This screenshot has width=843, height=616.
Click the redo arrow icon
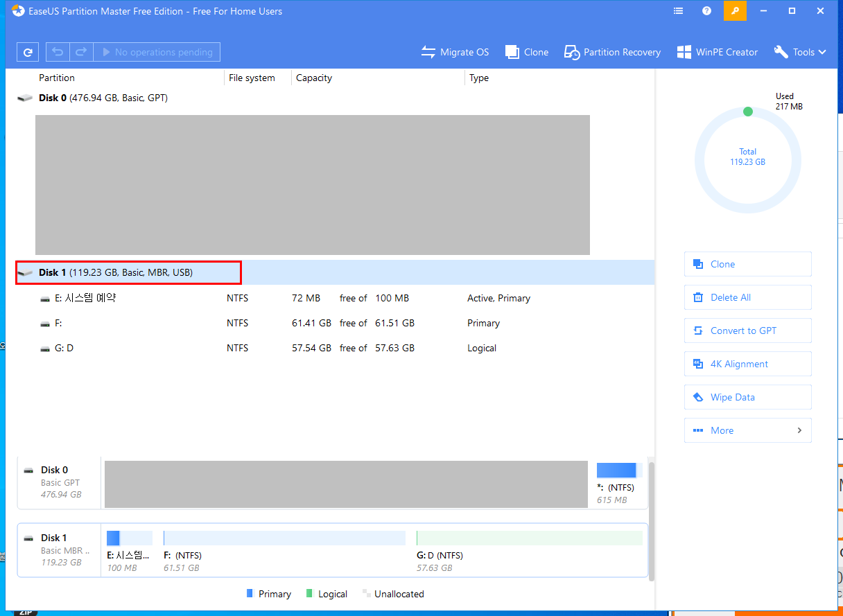coord(81,52)
